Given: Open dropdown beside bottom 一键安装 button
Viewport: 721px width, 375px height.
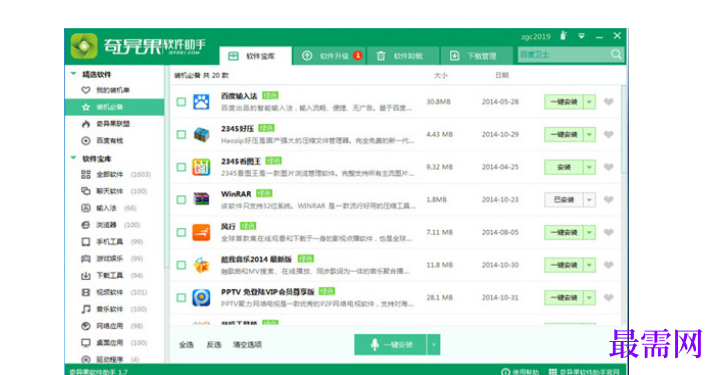Looking at the screenshot, I should coord(434,344).
